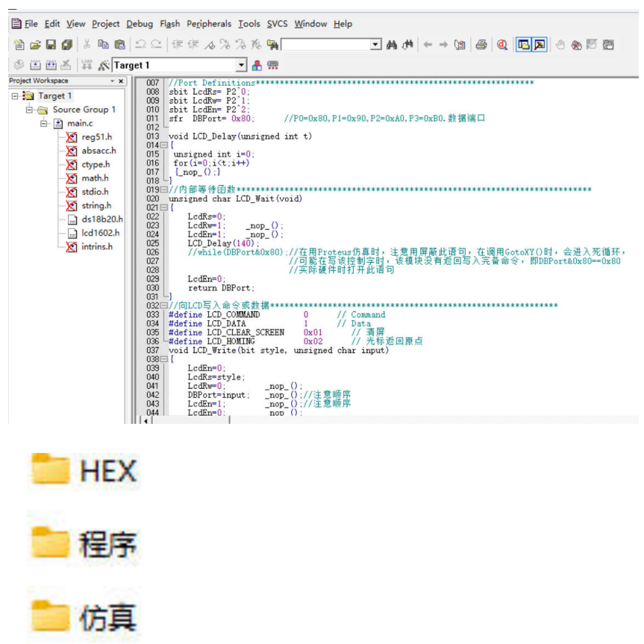Open the Peripherals menu
This screenshot has width=644, height=644.
point(208,24)
